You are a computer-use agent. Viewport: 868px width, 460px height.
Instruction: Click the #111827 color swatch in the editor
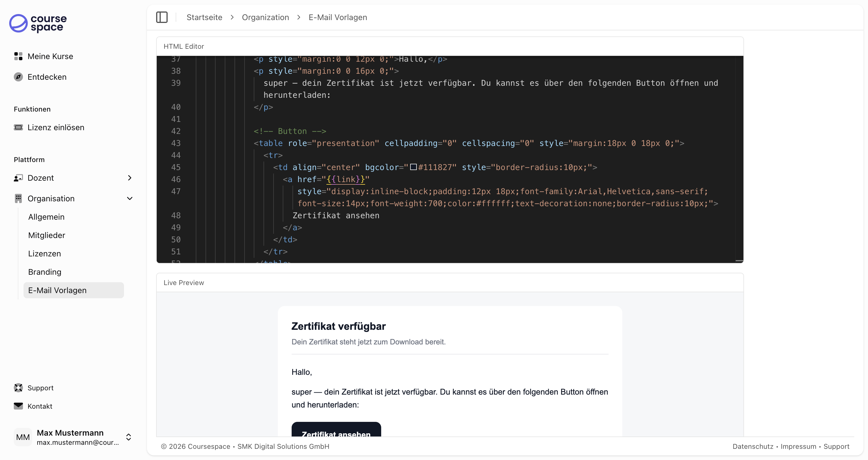(x=413, y=167)
